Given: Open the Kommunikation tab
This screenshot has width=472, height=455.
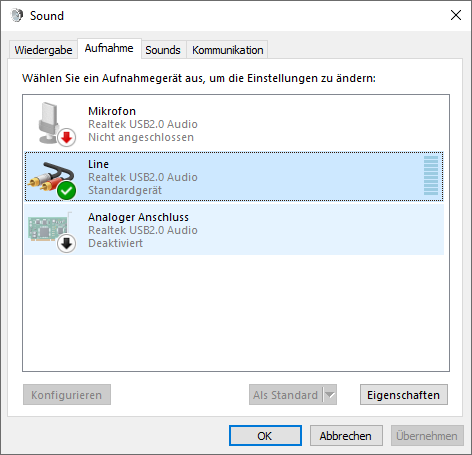Looking at the screenshot, I should pyautogui.click(x=228, y=50).
